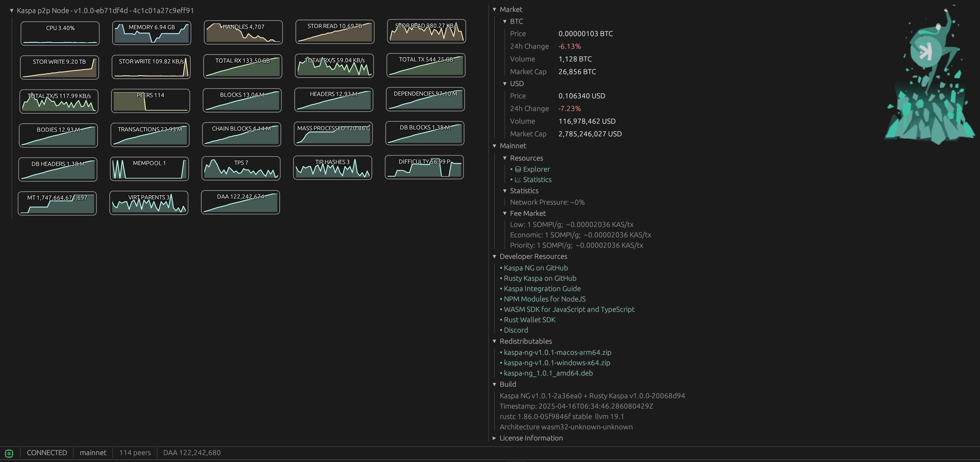The image size is (980, 462).
Task: Collapse the Market section triangle
Action: tap(494, 9)
